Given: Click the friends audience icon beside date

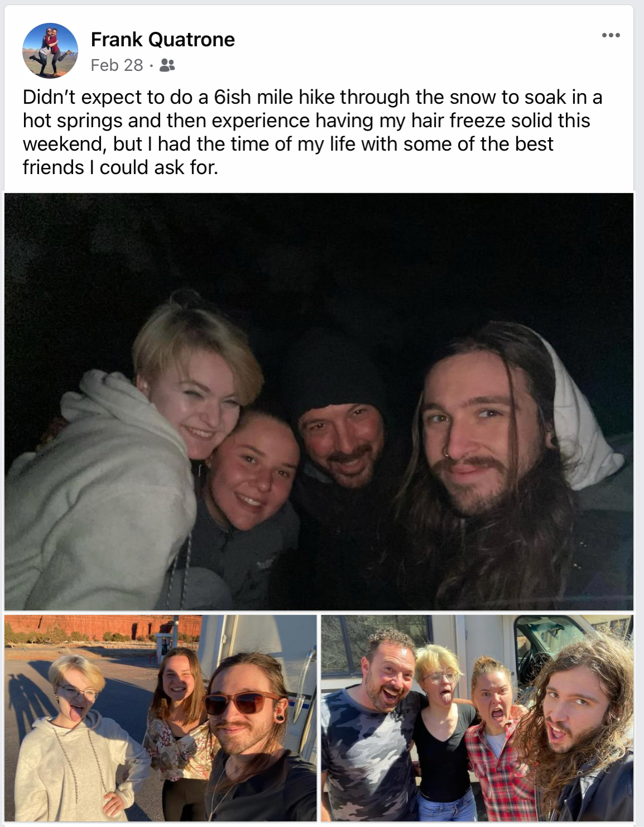Looking at the screenshot, I should [167, 66].
